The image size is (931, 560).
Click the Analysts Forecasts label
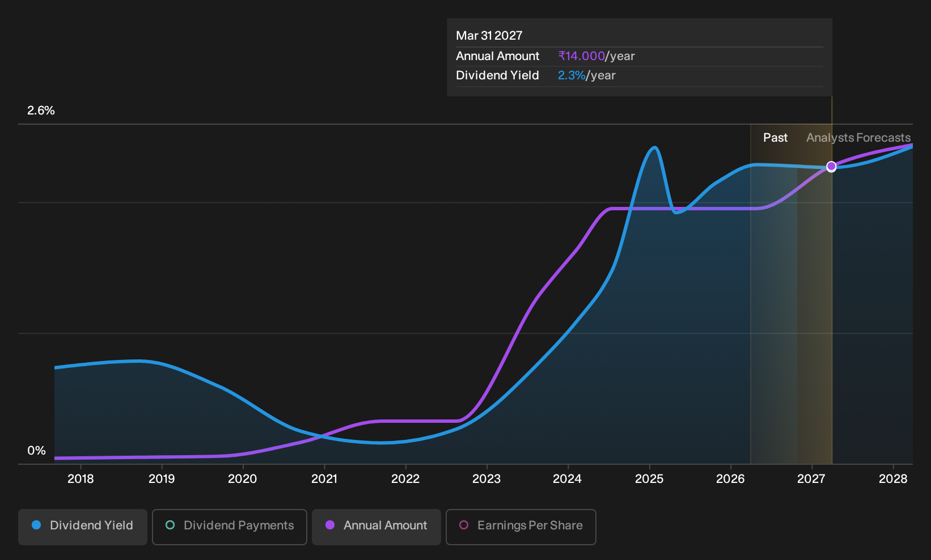(x=858, y=138)
